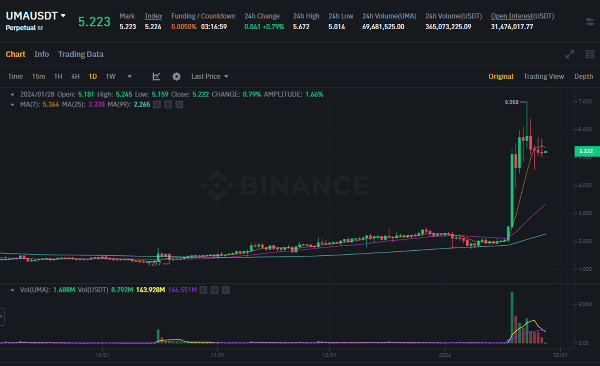The height and width of the screenshot is (366, 600).
Task: Remove the Volume indicator
Action: click(226, 290)
